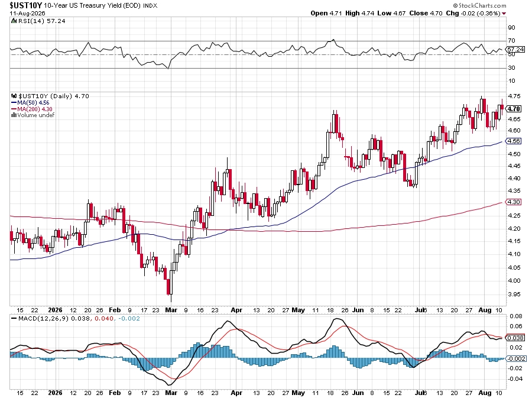Click the '$UST10Y (Daily) 4.70' legend text
This screenshot has width=532, height=398.
[54, 96]
